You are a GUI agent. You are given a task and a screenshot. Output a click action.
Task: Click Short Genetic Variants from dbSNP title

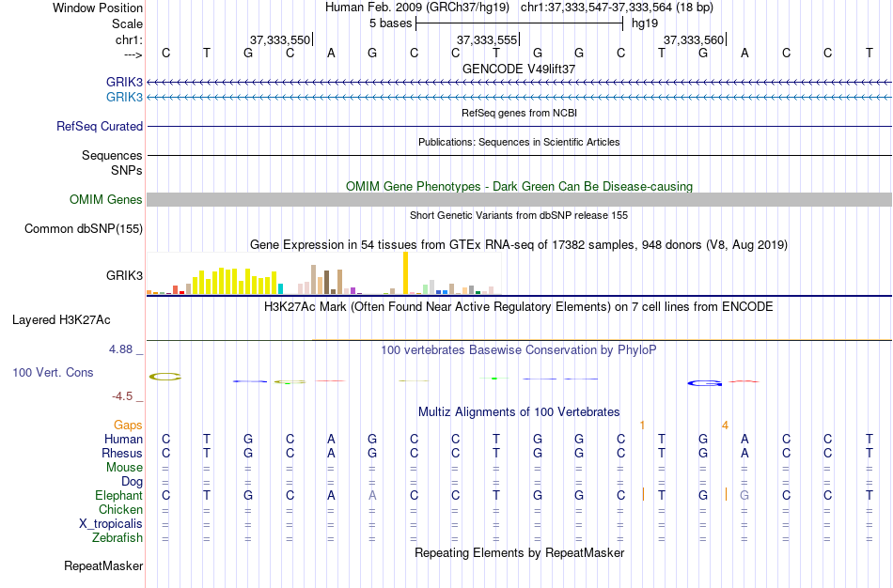pos(519,215)
